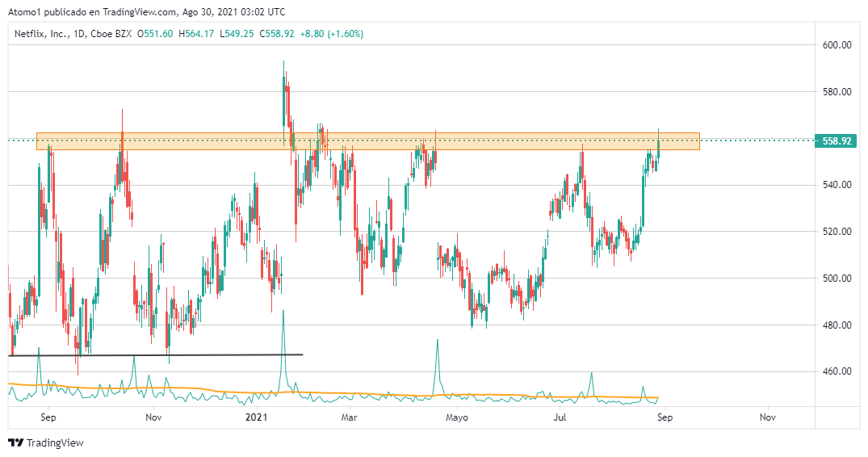Viewport: 868px width, 457px height.
Task: Click the 2021 label on time axis
Action: (x=256, y=417)
